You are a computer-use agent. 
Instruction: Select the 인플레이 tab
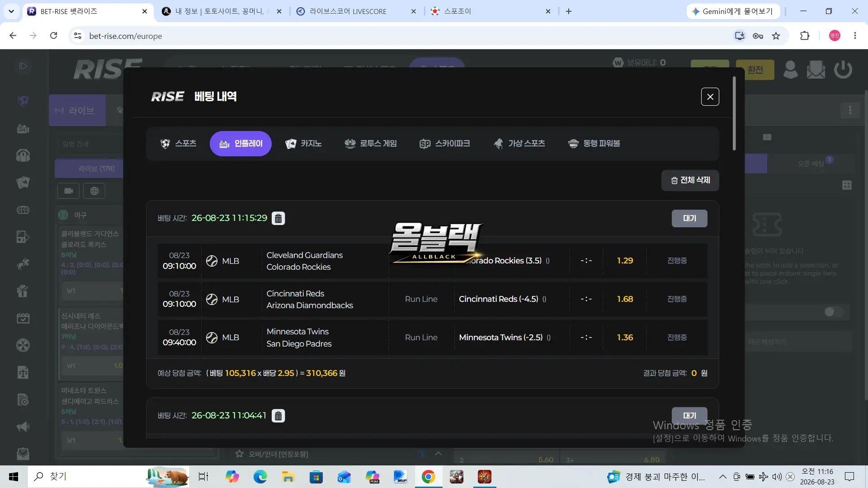(x=241, y=144)
